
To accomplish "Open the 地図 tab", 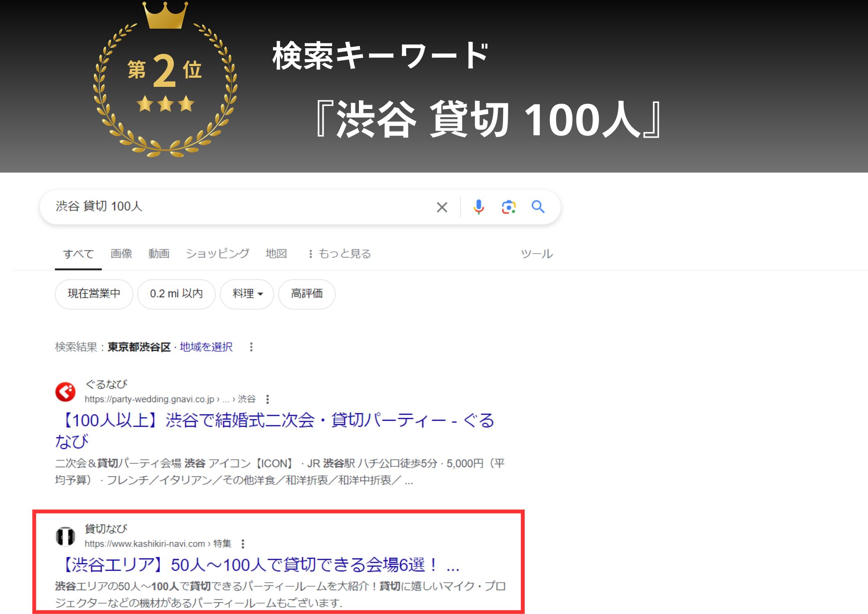I will (276, 254).
